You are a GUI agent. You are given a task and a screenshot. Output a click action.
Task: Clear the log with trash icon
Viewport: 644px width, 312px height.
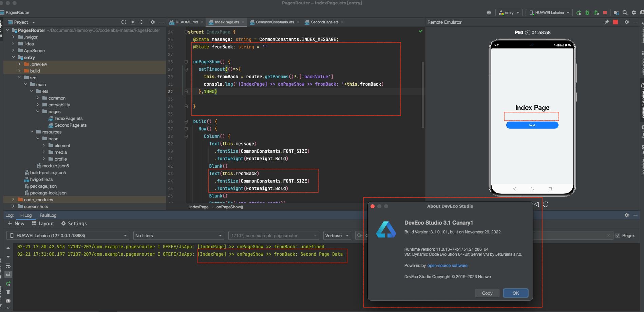point(8,292)
